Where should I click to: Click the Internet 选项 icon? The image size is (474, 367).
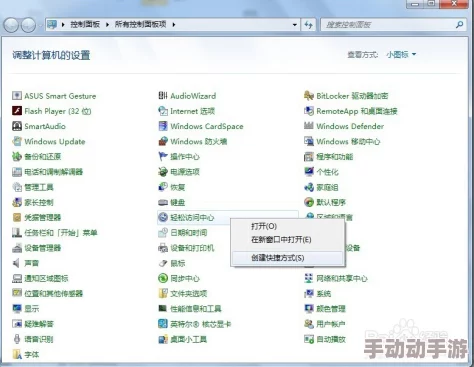(x=163, y=111)
